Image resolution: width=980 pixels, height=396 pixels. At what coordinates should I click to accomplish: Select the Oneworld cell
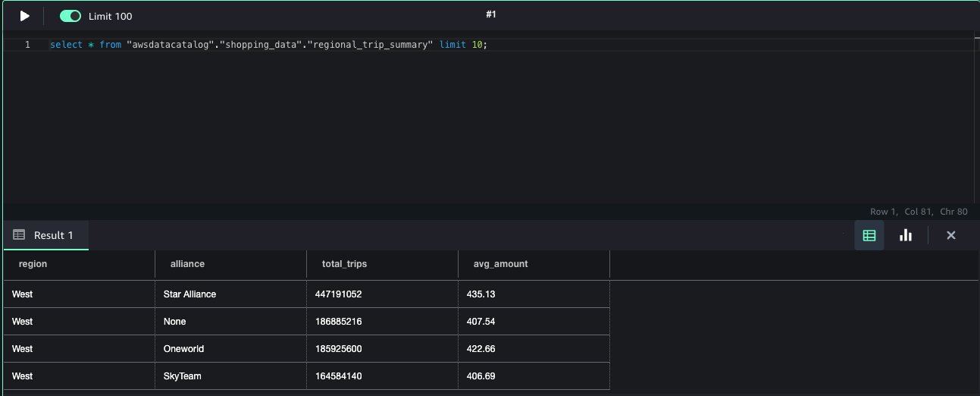pos(230,349)
